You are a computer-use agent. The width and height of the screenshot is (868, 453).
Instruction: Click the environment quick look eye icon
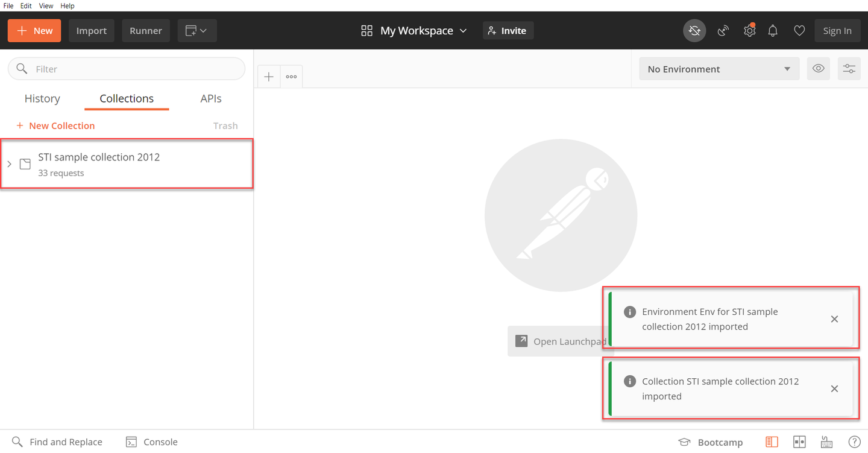[x=819, y=69]
